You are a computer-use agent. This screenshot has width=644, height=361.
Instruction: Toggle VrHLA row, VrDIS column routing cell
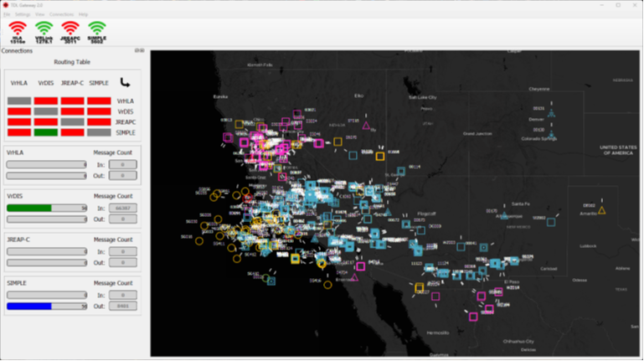click(45, 101)
